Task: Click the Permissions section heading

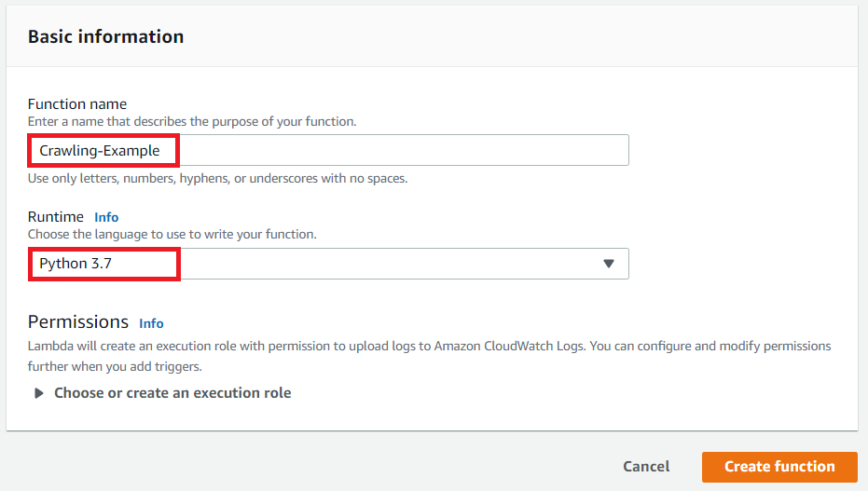Action: click(78, 322)
